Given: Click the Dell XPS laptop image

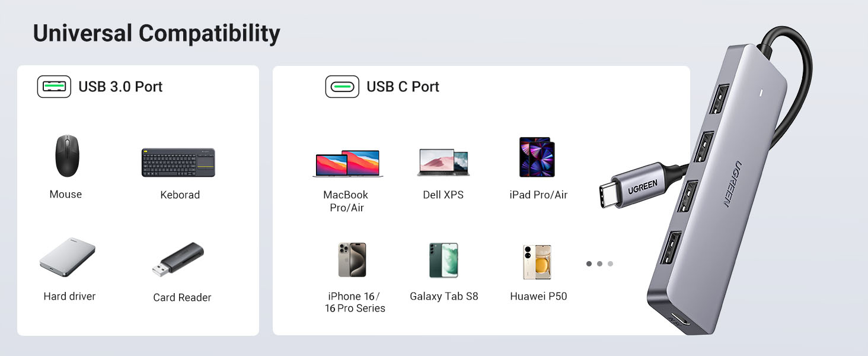Looking at the screenshot, I should [443, 162].
